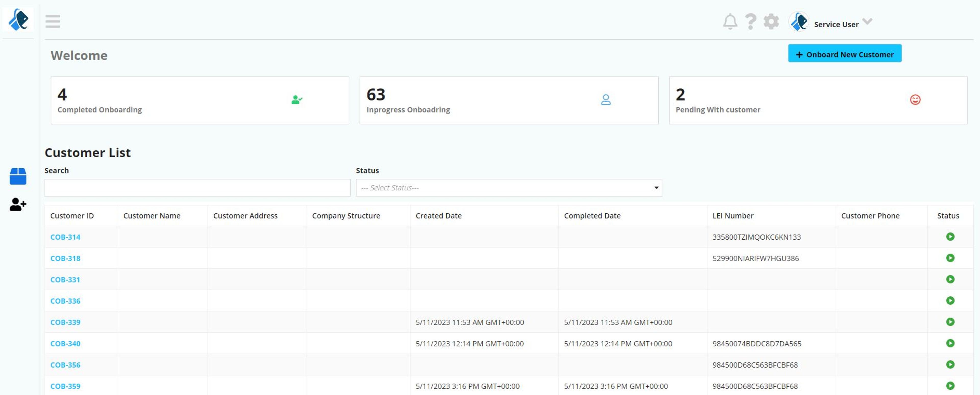Open the notifications bell
Image resolution: width=980 pixels, height=395 pixels.
click(730, 22)
